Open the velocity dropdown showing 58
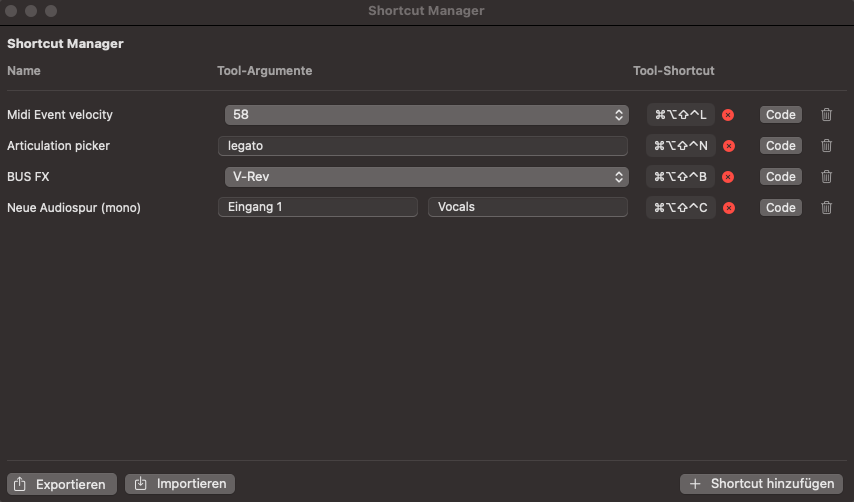The height and width of the screenshot is (502, 854). click(426, 115)
